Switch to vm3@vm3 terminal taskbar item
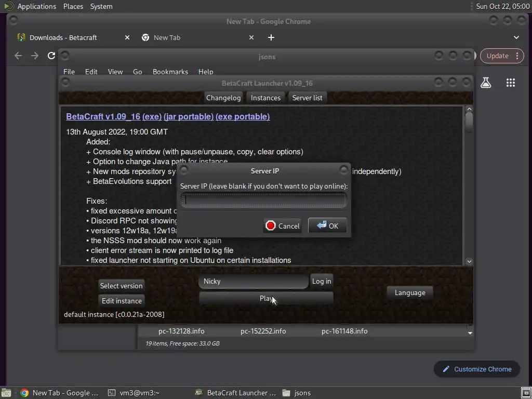The width and height of the screenshot is (532, 399). [x=134, y=393]
